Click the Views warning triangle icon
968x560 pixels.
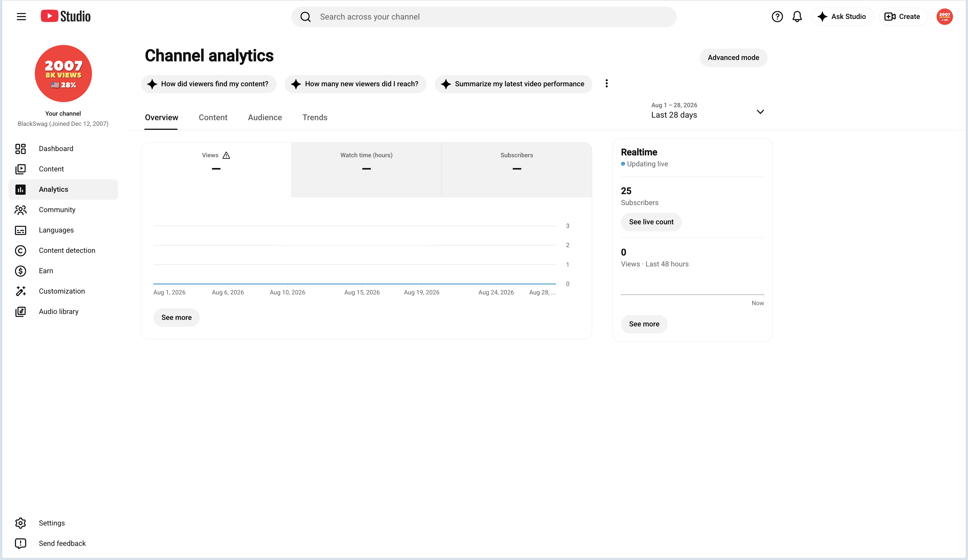(x=226, y=156)
